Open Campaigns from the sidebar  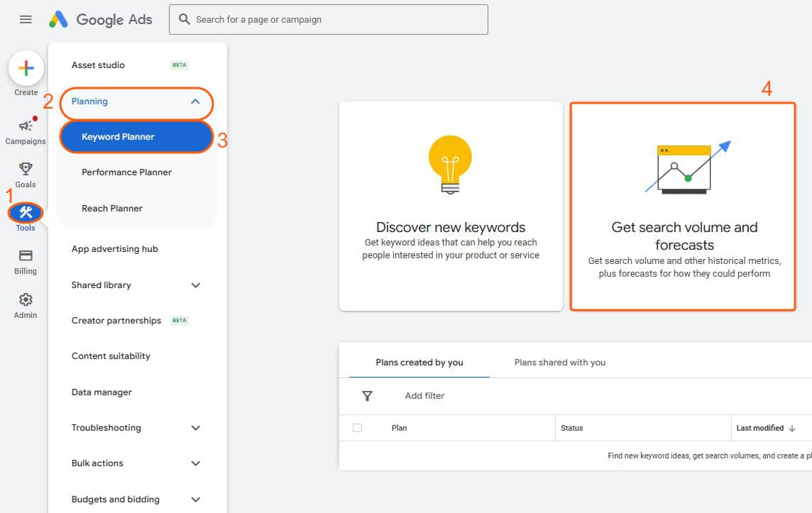(x=26, y=131)
